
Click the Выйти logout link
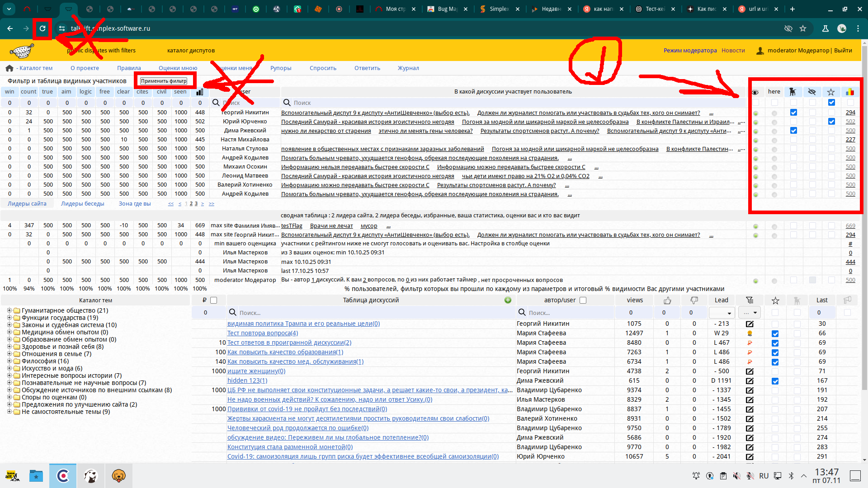pos(843,51)
